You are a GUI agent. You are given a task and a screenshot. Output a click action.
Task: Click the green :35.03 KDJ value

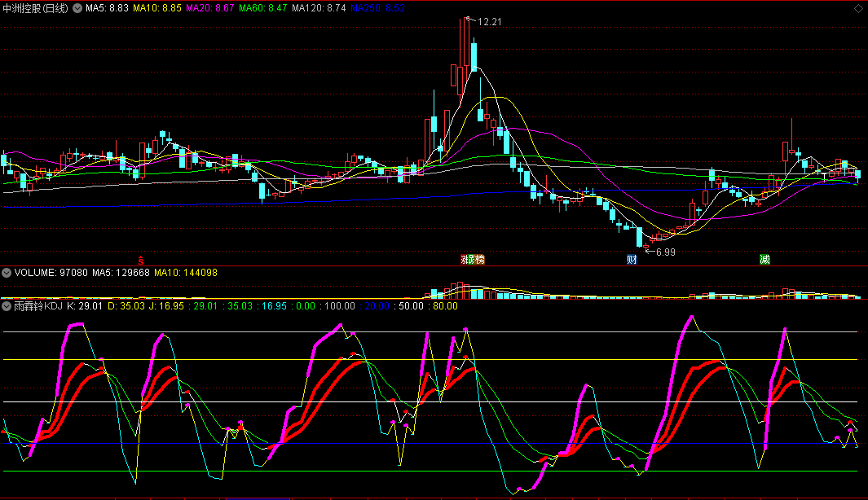coord(237,306)
